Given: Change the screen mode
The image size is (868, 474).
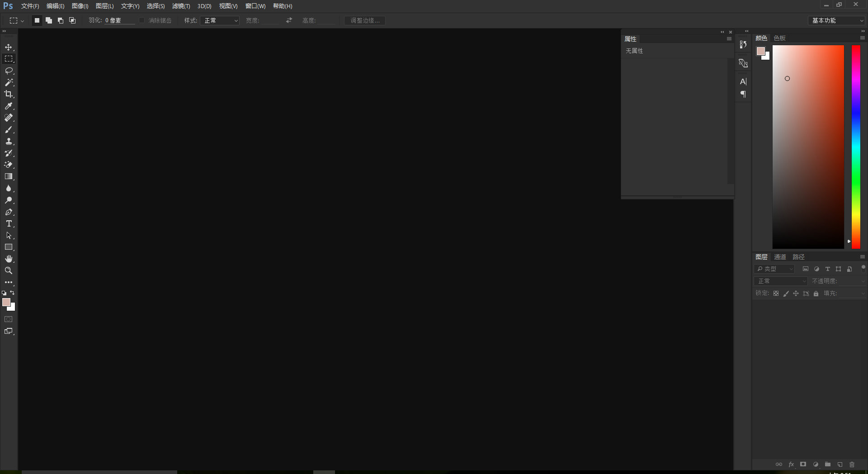Looking at the screenshot, I should (x=9, y=331).
